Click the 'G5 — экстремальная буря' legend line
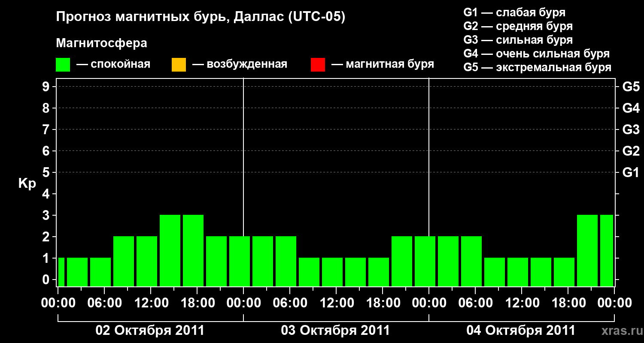The width and height of the screenshot is (644, 343). [x=538, y=67]
